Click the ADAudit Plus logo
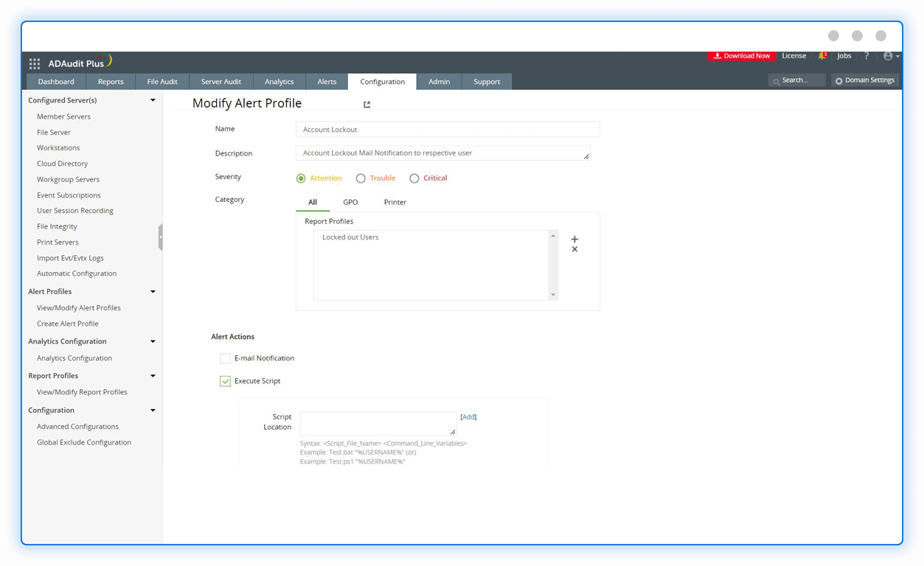 point(79,62)
